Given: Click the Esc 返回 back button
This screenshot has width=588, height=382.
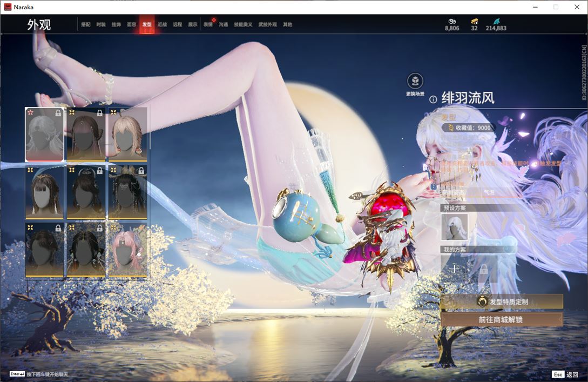Looking at the screenshot, I should pyautogui.click(x=565, y=374).
